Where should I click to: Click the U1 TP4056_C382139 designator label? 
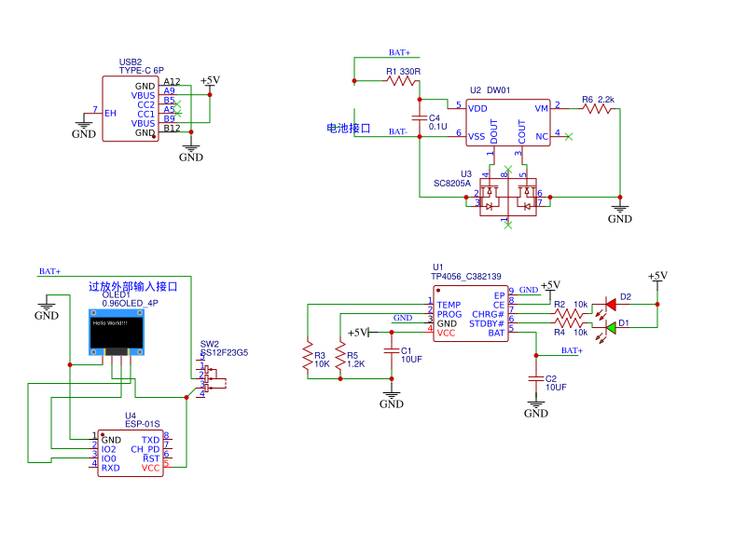click(465, 272)
